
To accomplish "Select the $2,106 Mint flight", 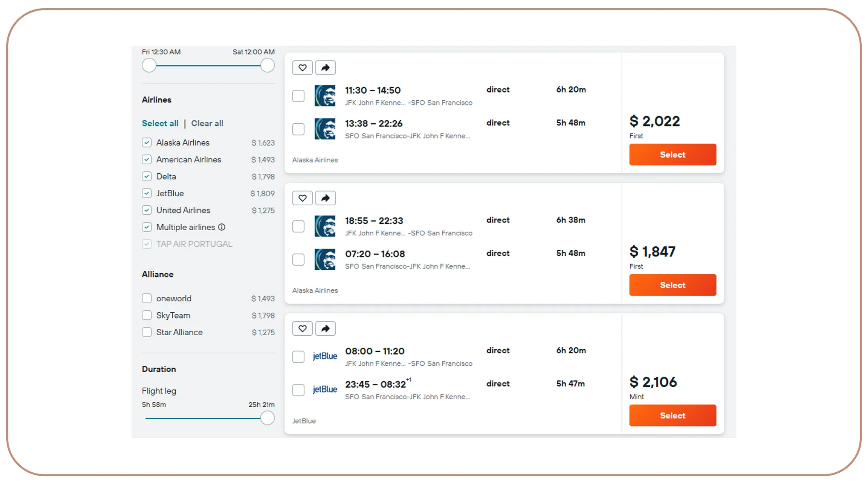I will (x=672, y=415).
